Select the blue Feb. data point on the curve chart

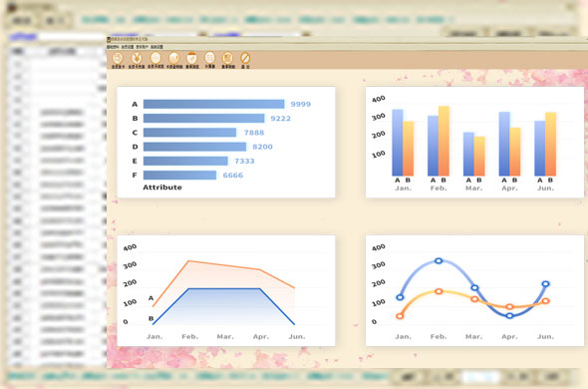[439, 260]
